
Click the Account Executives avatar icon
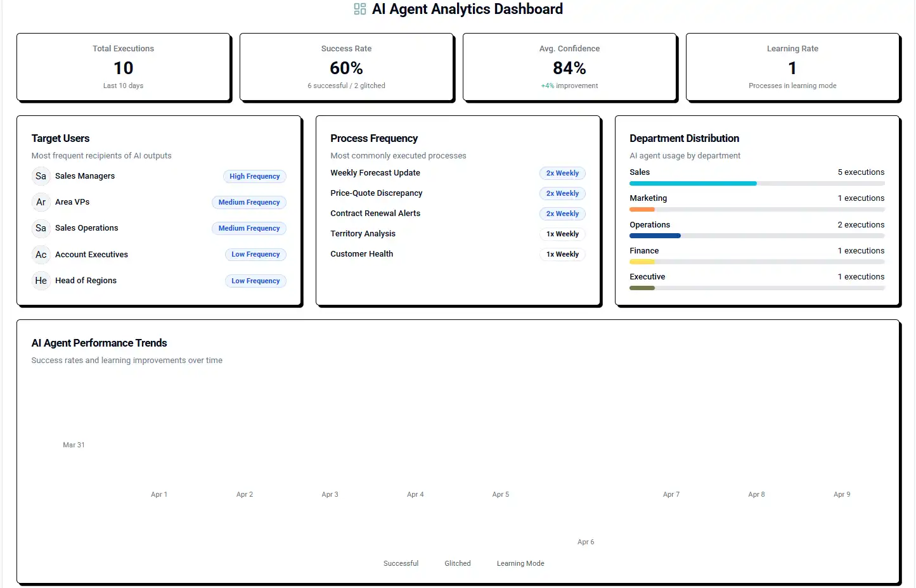[x=41, y=255]
